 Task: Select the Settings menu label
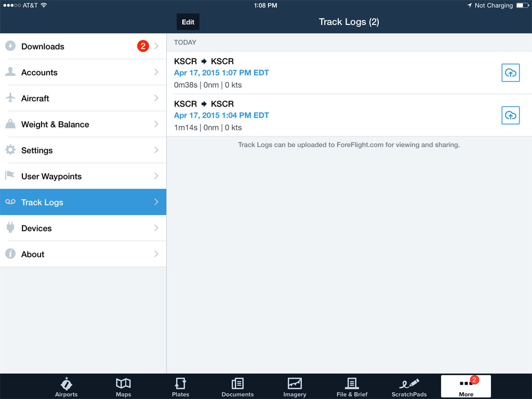[37, 150]
